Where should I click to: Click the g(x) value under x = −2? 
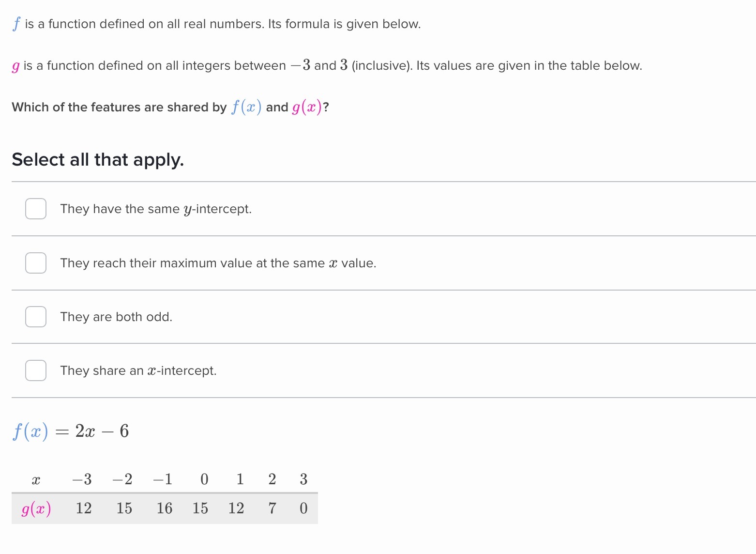tap(124, 508)
